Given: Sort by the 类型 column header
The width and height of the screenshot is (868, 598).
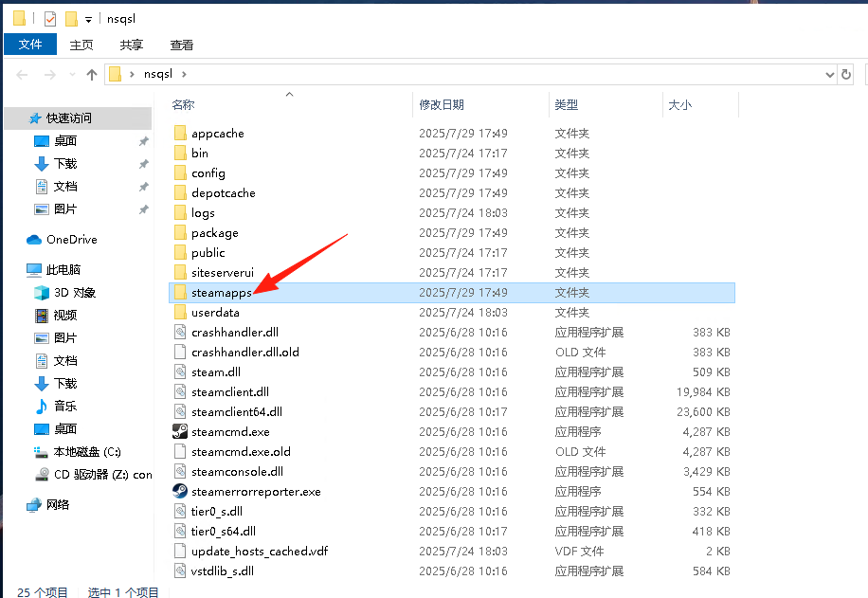Looking at the screenshot, I should (x=567, y=104).
